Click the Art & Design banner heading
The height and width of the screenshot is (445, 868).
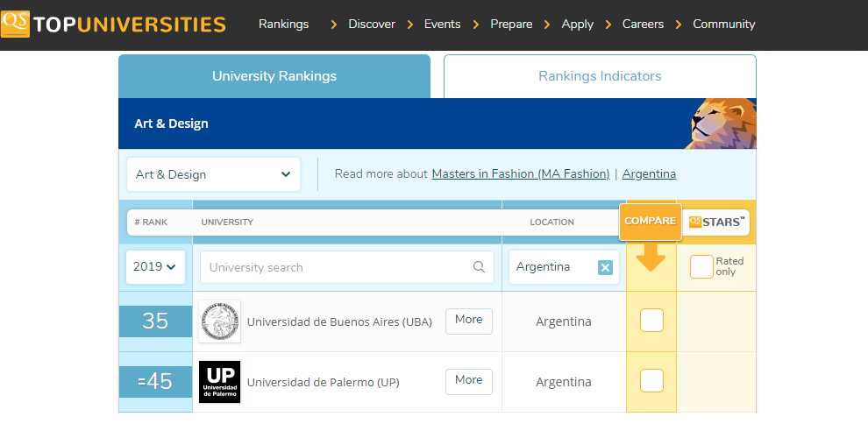pyautogui.click(x=171, y=124)
